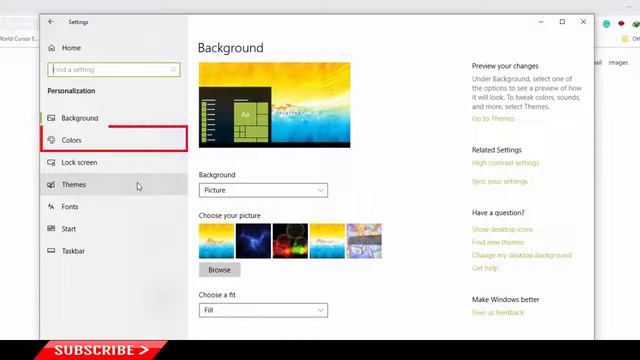Viewport: 640px width, 360px height.
Task: Click Change my desktop background link
Action: [x=522, y=255]
